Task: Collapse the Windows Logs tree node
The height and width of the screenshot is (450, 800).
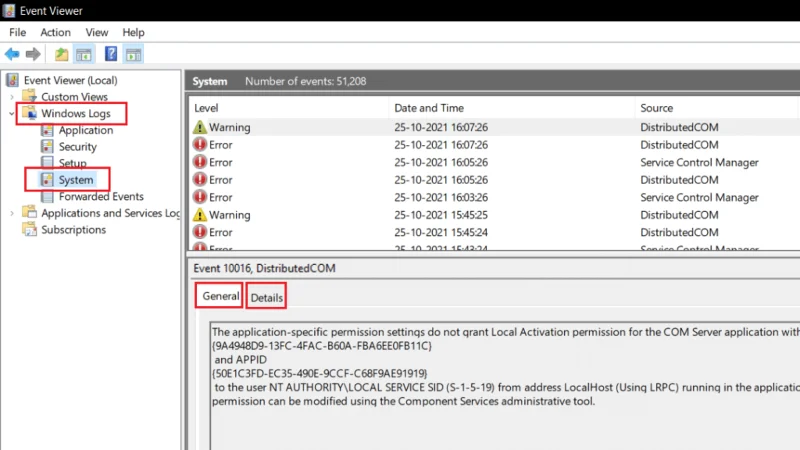Action: pyautogui.click(x=11, y=113)
